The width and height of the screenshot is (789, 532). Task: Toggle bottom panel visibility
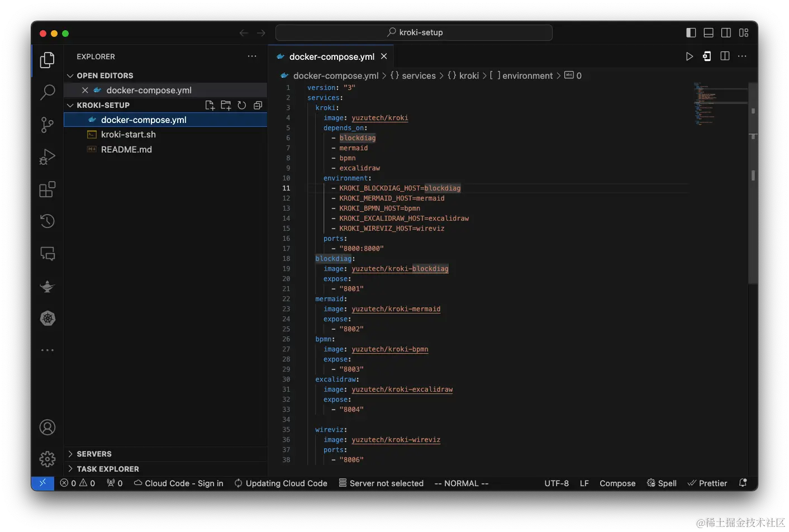[x=709, y=33]
